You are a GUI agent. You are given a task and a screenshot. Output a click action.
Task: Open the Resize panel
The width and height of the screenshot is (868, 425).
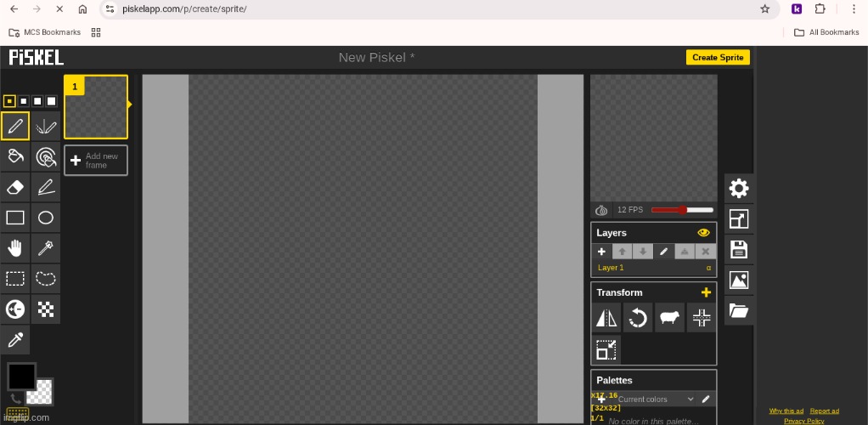coord(739,218)
